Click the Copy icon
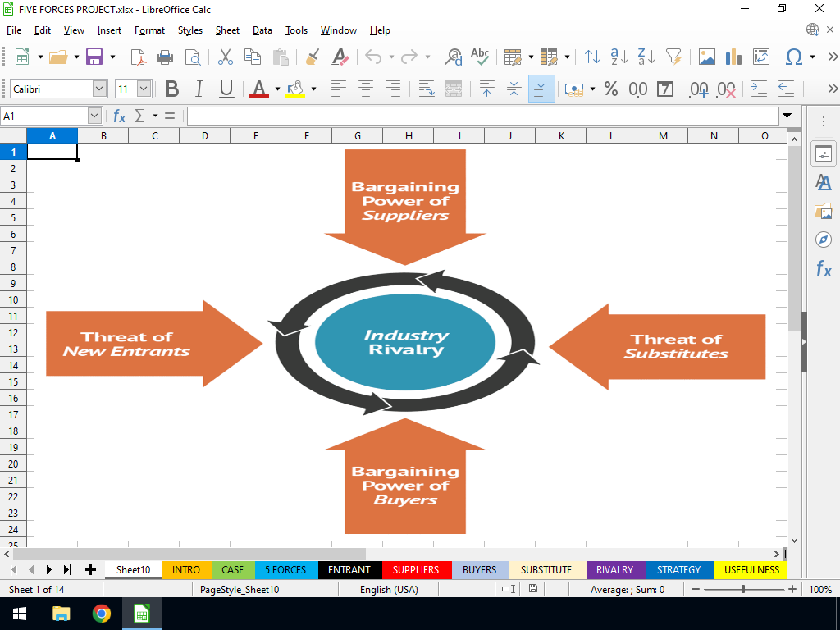 (253, 57)
